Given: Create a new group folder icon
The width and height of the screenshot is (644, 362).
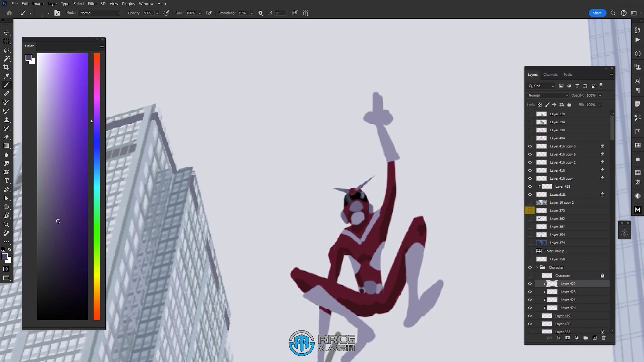Looking at the screenshot, I should [586, 338].
